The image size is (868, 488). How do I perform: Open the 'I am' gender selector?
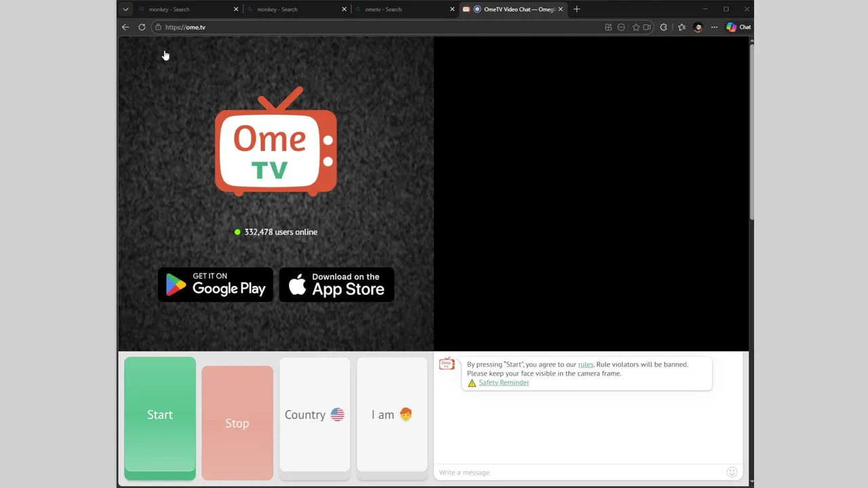(x=392, y=415)
